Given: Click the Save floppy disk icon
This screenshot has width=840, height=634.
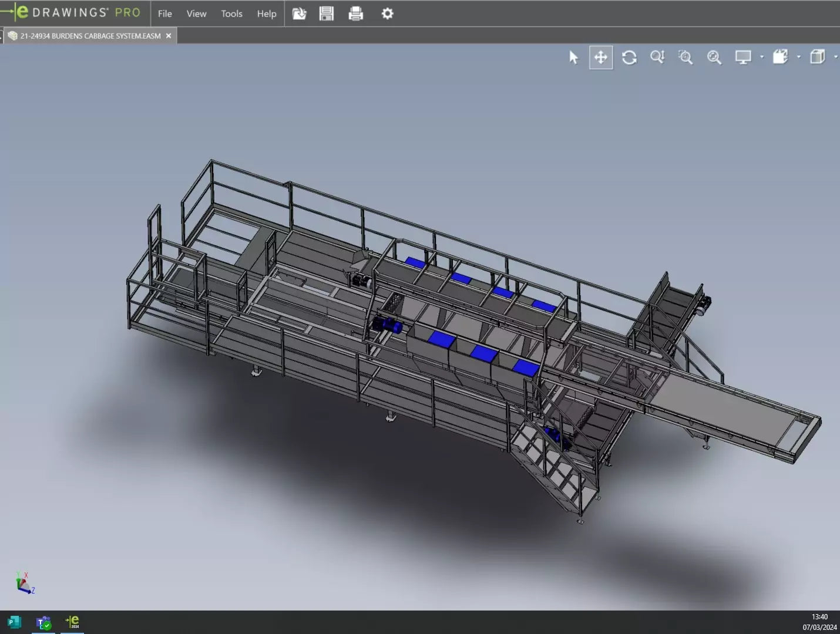Looking at the screenshot, I should point(327,14).
